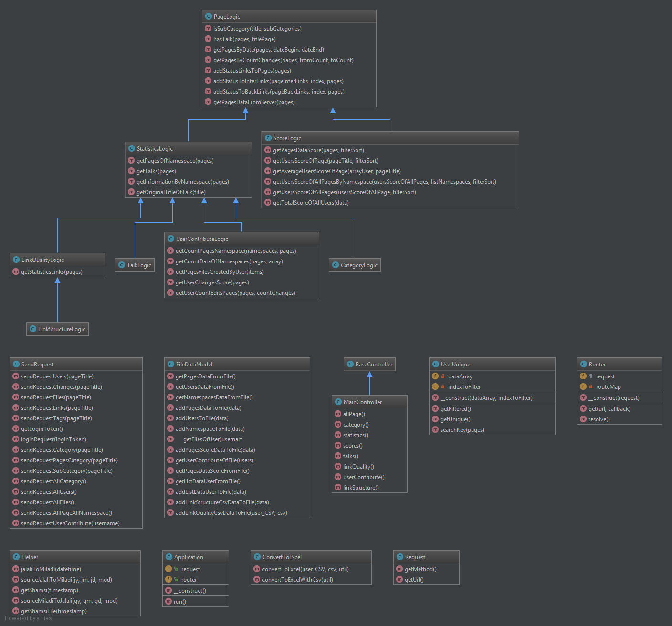Select getStatisticsLinks(pages) in LinkQualityLogic
This screenshot has height=626, width=672.
(x=52, y=272)
